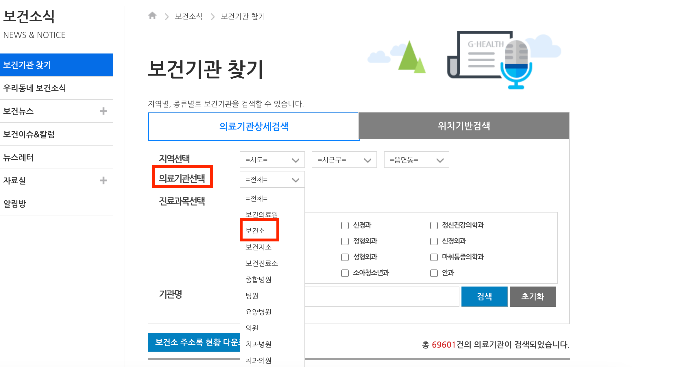The image size is (700, 367).
Task: Tick the 안과 checkbox
Action: [433, 273]
